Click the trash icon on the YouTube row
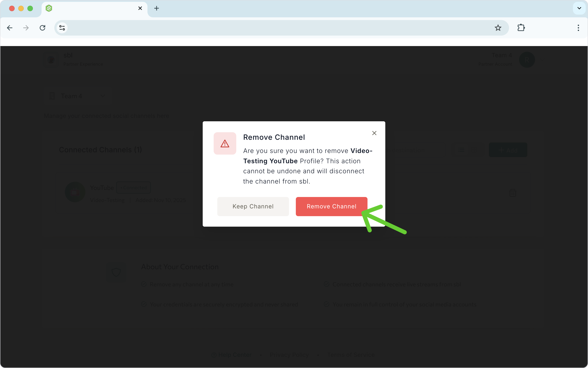Image resolution: width=588 pixels, height=368 pixels. pos(513,193)
